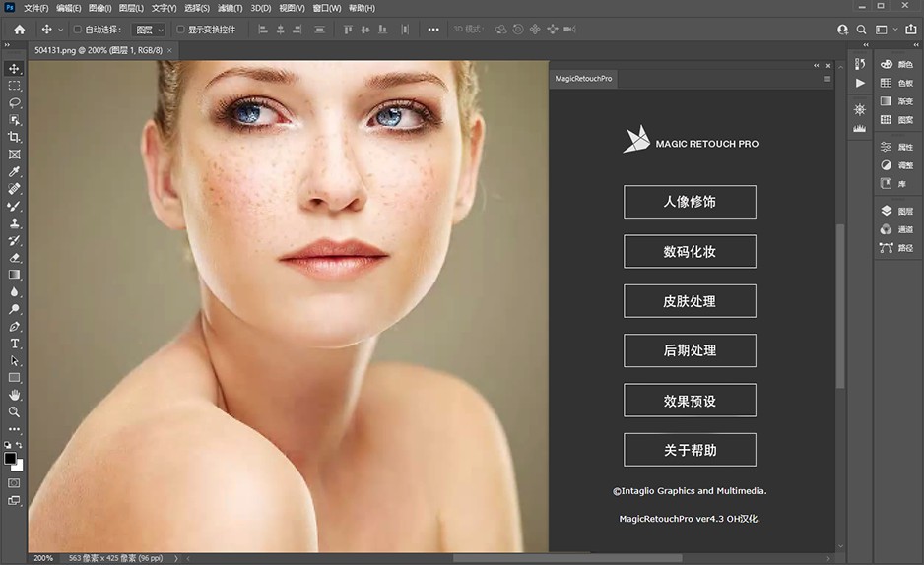This screenshot has width=924, height=565.
Task: Select the Lasso tool
Action: [x=15, y=102]
